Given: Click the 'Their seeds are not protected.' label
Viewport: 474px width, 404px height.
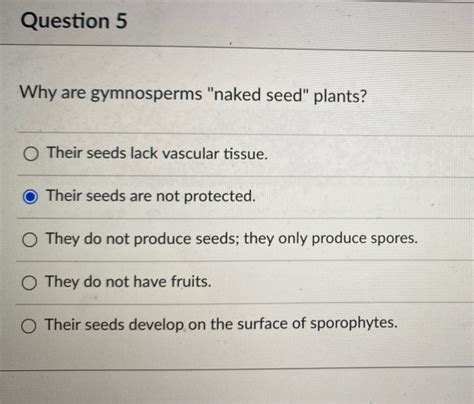Looking at the screenshot, I should point(151,196).
